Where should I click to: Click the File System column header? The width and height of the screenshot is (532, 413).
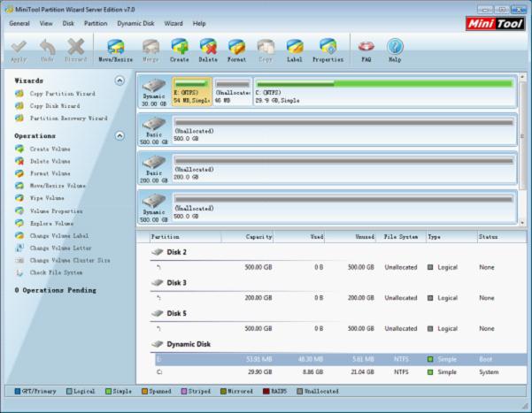pos(401,237)
